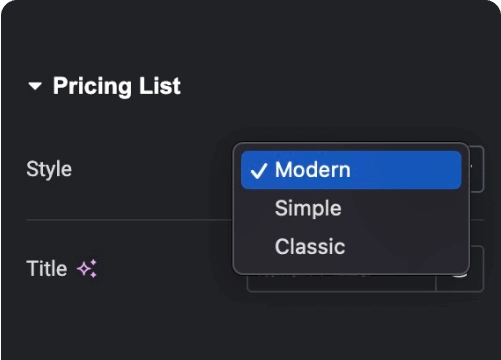Click the AI sparkle icon beside Title
This screenshot has height=360, width=501.
coord(87,268)
